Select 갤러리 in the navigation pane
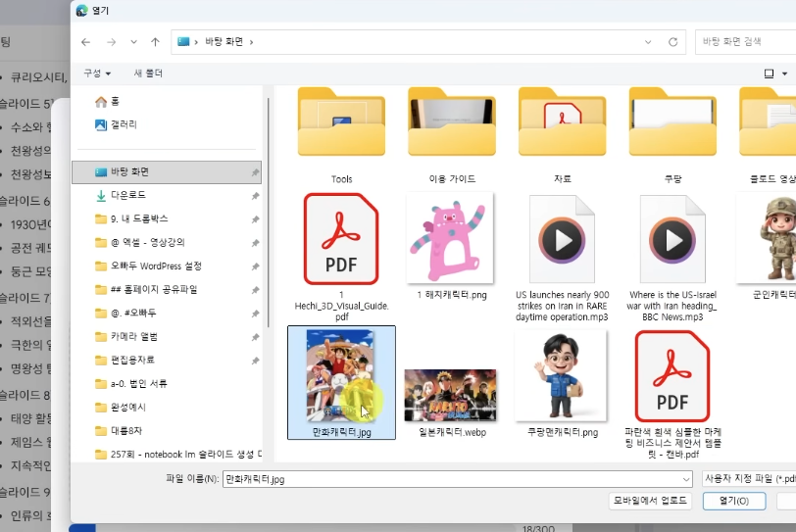The image size is (796, 532). [x=116, y=124]
